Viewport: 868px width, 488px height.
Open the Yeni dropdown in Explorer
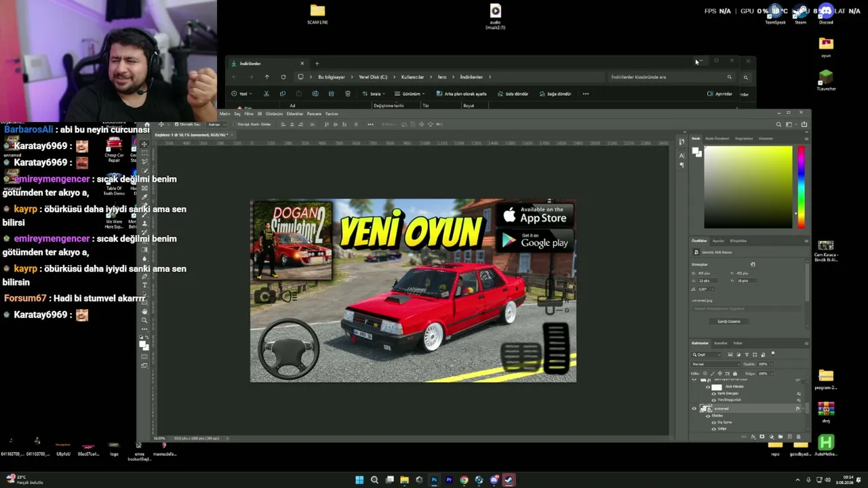(x=242, y=94)
